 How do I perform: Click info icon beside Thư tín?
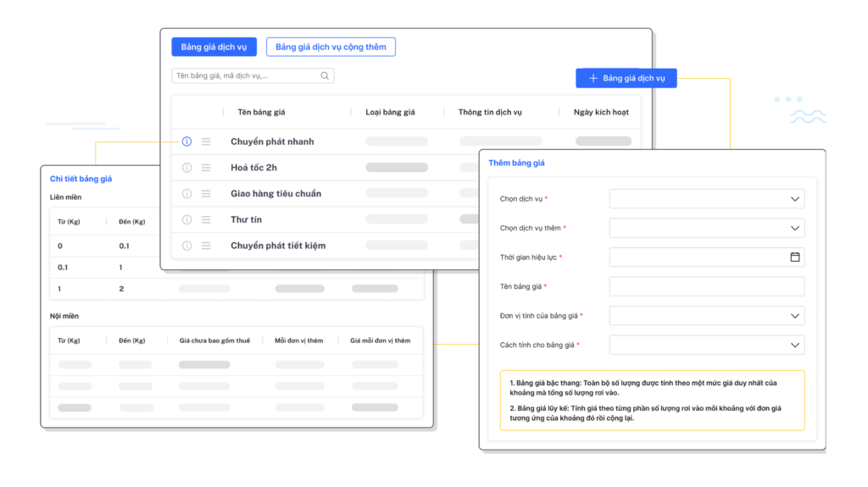(x=186, y=219)
